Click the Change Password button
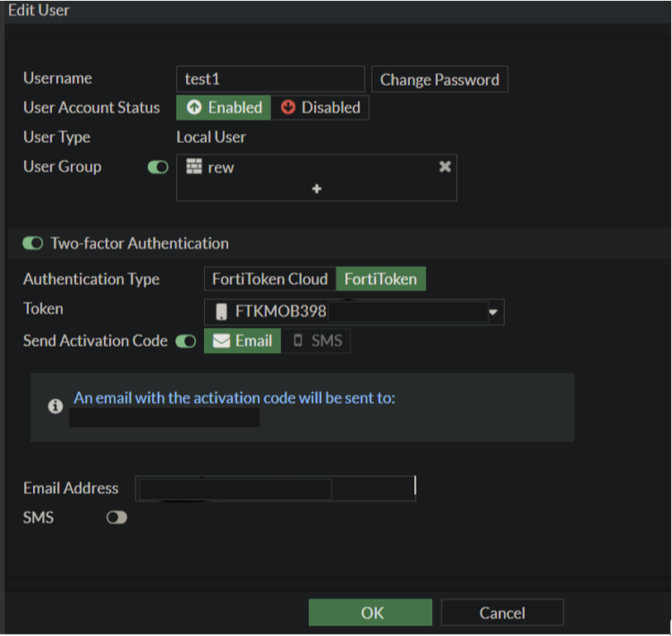This screenshot has width=672, height=636. click(439, 80)
